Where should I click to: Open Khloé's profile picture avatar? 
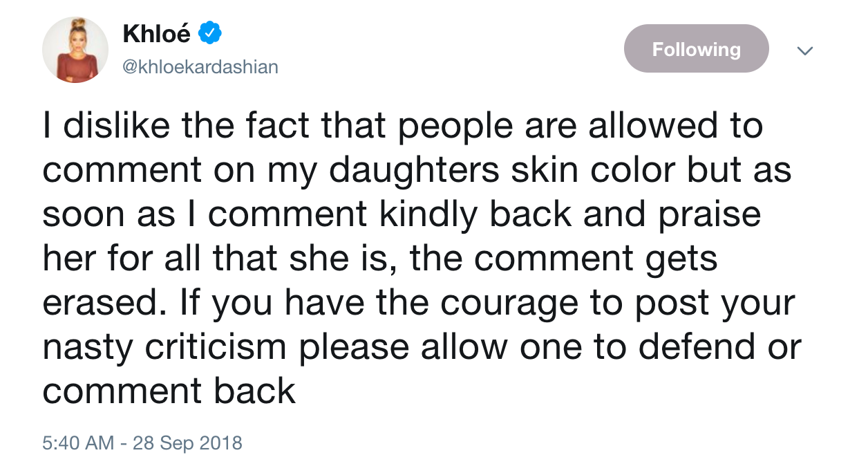coord(75,50)
